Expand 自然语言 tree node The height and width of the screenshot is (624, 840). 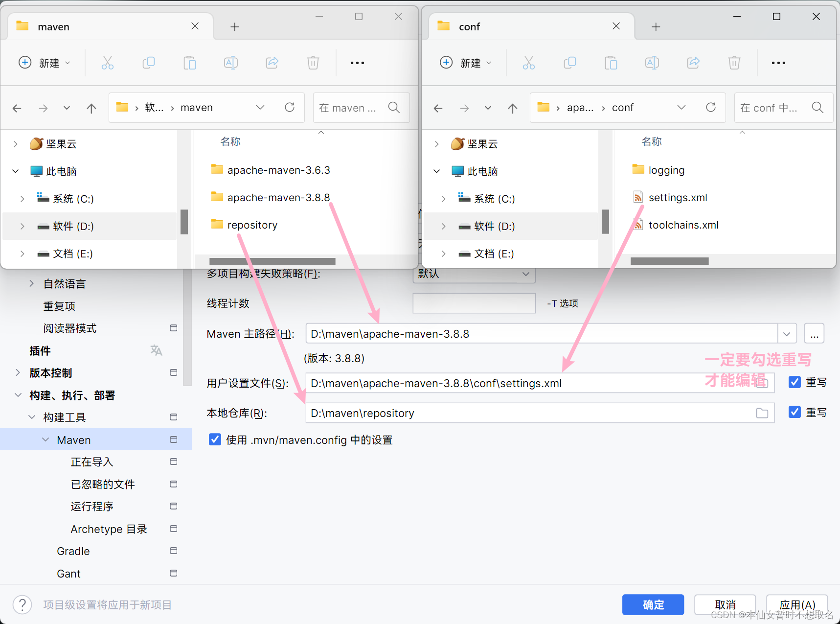point(32,283)
